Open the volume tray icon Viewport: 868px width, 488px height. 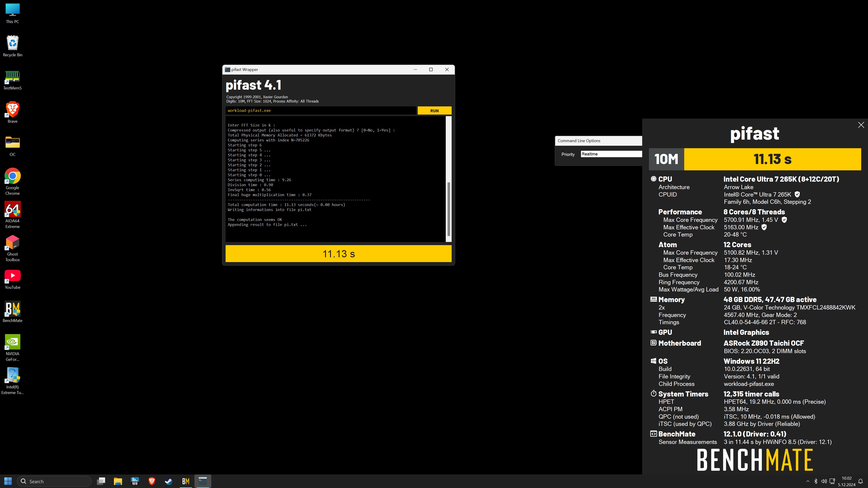824,481
